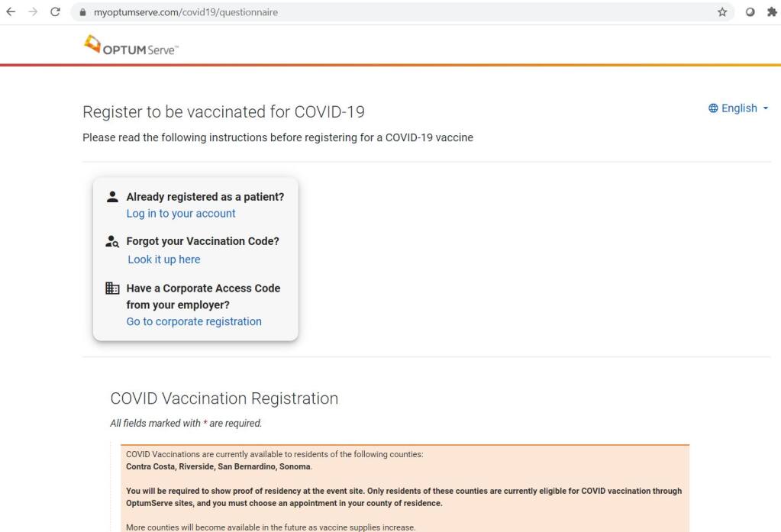Click the padlock site security icon
This screenshot has width=781, height=532.
click(82, 12)
